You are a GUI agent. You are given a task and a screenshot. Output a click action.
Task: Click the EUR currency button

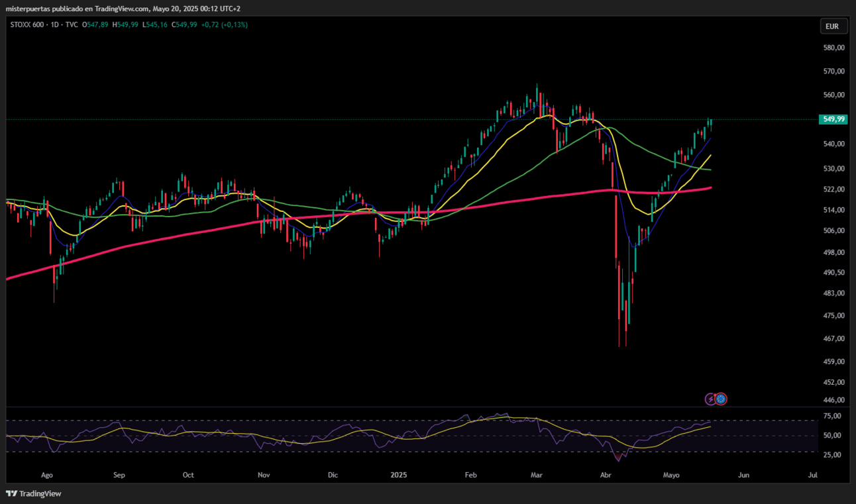[833, 26]
